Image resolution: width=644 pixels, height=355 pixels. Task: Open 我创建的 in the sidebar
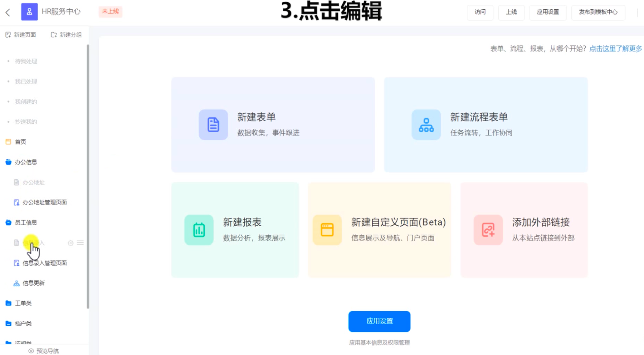click(x=26, y=102)
